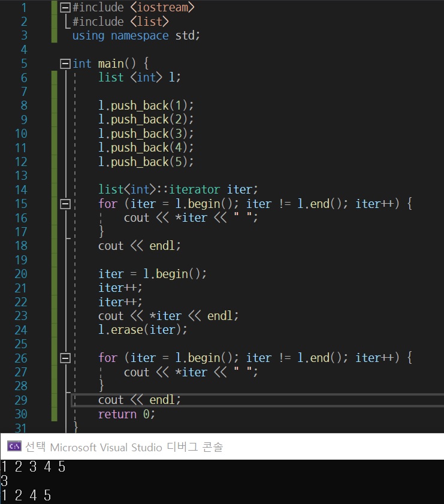Collapse the first for loop on line 15

tap(65, 204)
